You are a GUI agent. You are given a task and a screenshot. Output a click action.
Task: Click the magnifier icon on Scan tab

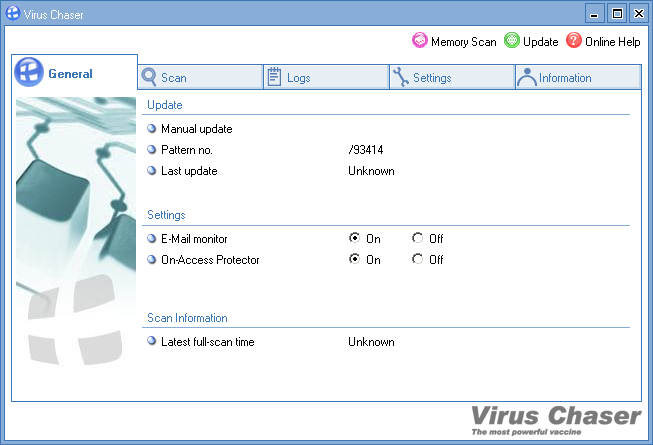pos(149,77)
